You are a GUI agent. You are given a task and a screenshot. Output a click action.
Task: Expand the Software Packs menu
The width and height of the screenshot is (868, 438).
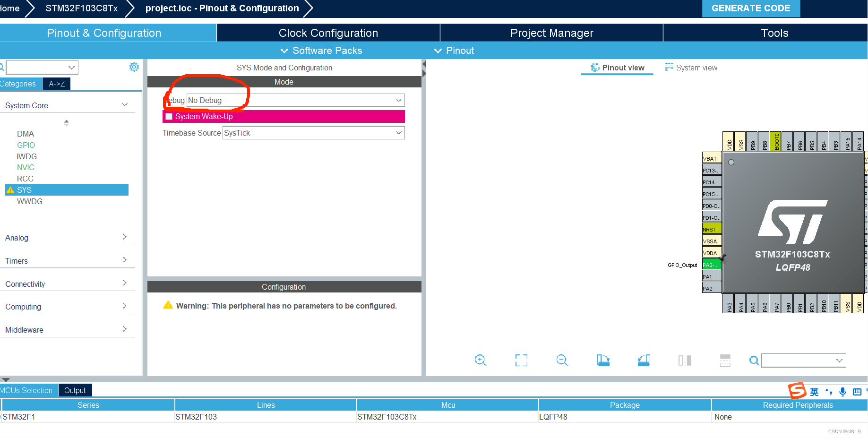click(x=321, y=51)
